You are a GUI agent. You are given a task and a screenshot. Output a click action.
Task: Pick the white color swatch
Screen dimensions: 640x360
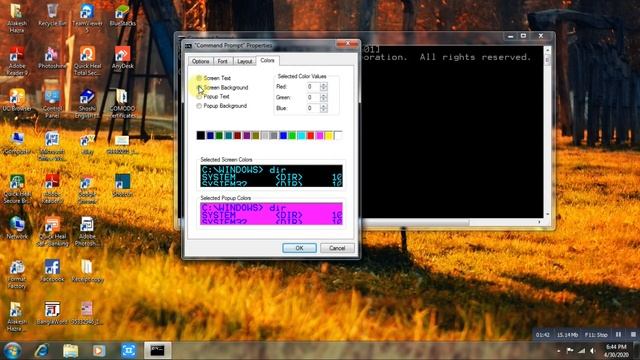point(338,136)
